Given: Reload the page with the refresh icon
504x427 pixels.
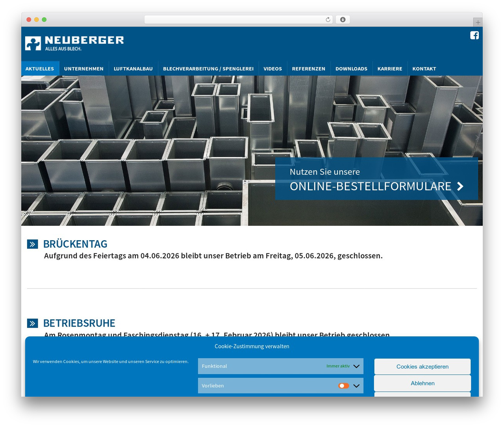Looking at the screenshot, I should point(328,20).
